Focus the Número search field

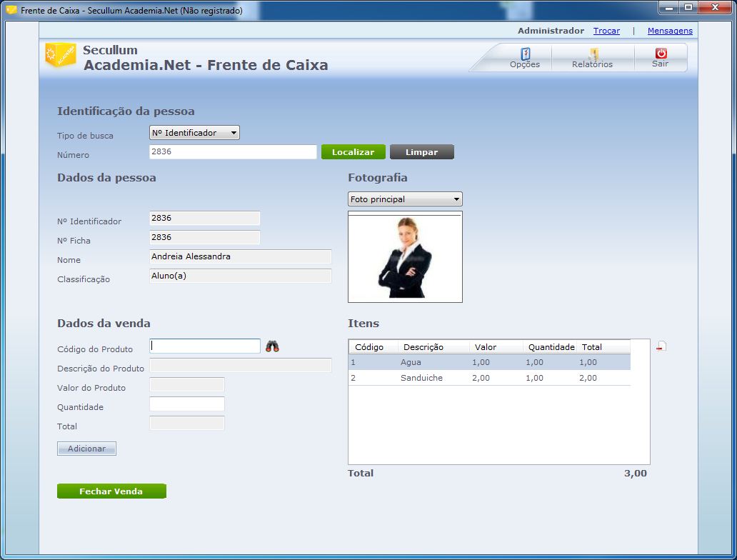[x=233, y=152]
